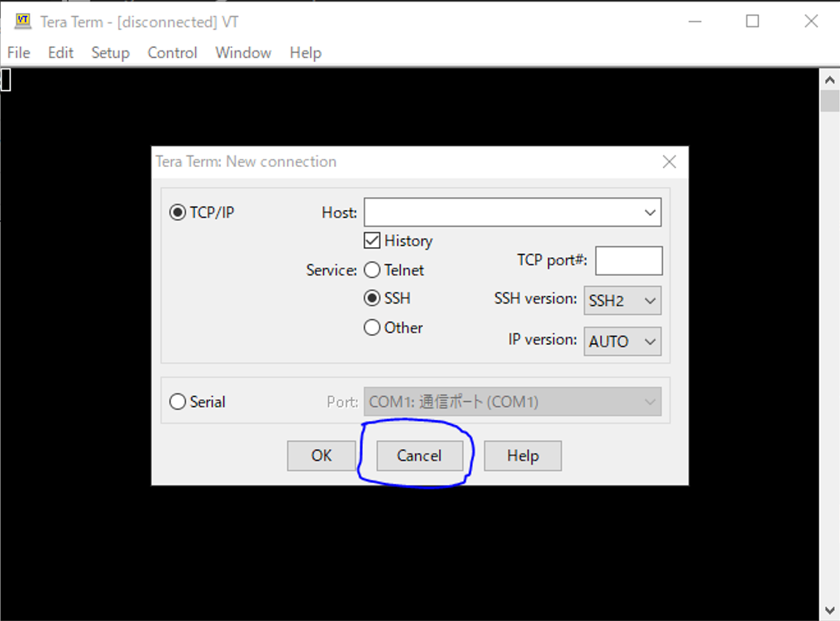Maximize the Tera Term window
840x621 pixels.
coord(752,21)
